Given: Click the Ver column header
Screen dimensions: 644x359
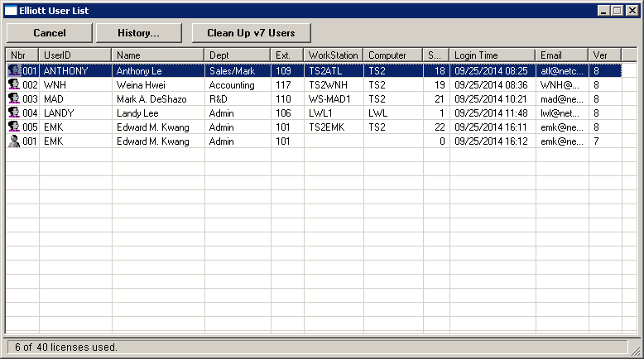Looking at the screenshot, I should click(x=604, y=55).
